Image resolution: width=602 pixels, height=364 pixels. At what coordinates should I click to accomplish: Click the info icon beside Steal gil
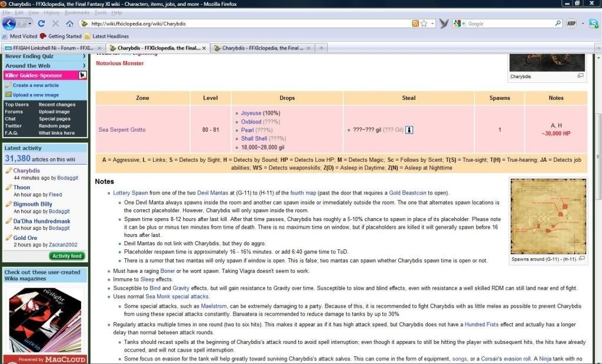(410, 130)
